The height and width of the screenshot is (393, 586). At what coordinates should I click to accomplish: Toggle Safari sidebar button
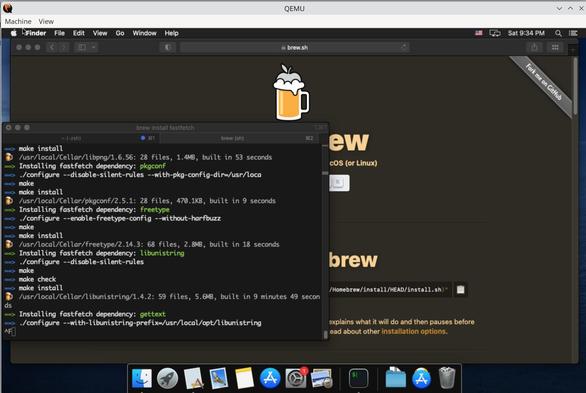(x=82, y=47)
